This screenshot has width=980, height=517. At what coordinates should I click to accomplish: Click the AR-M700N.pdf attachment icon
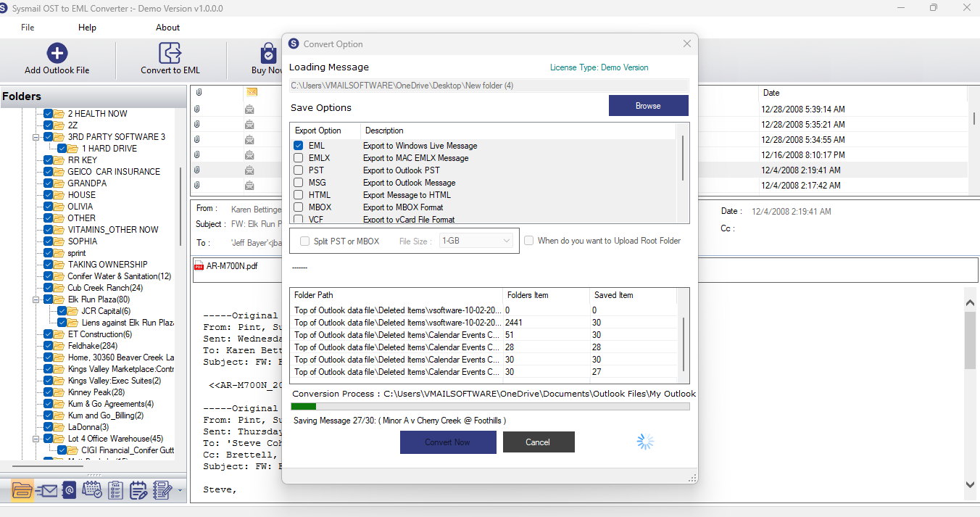point(199,266)
